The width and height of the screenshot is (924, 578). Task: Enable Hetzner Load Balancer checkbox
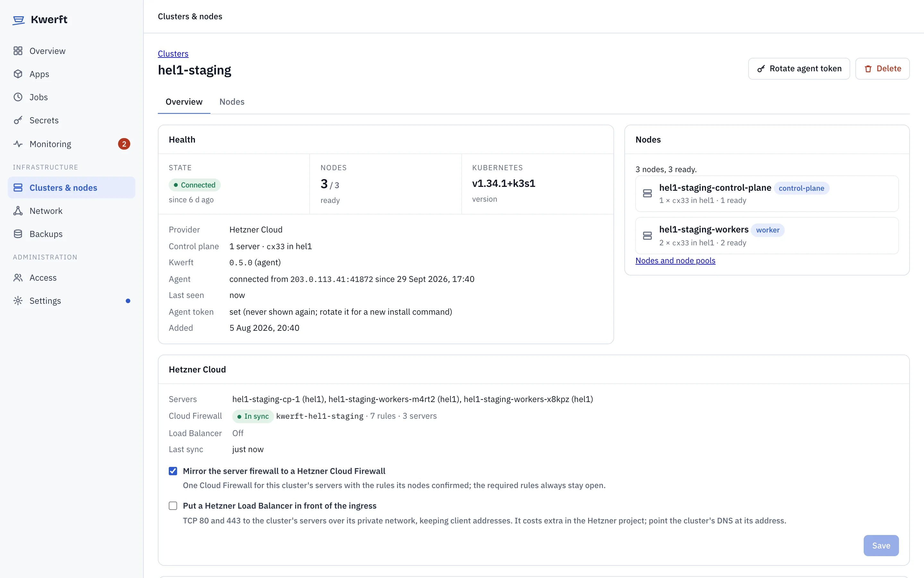tap(173, 506)
